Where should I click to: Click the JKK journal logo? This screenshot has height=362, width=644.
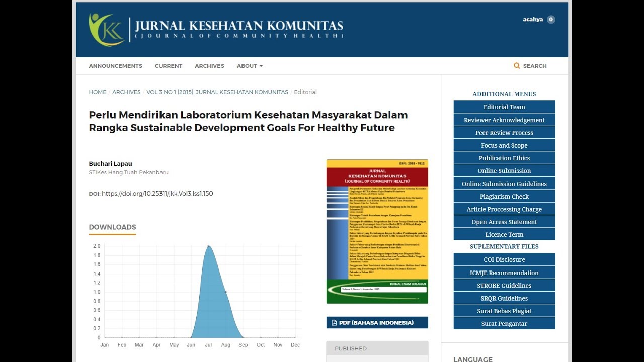(106, 30)
